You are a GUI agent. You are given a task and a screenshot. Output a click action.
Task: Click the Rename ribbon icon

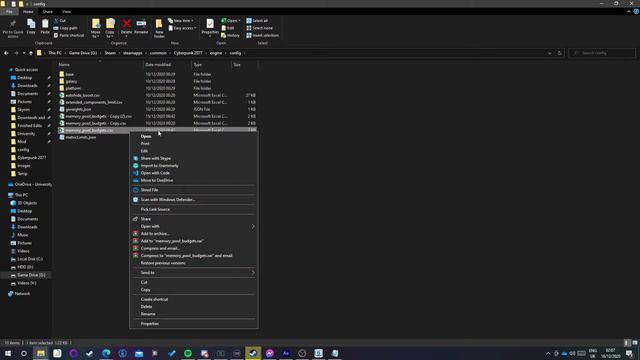141,24
